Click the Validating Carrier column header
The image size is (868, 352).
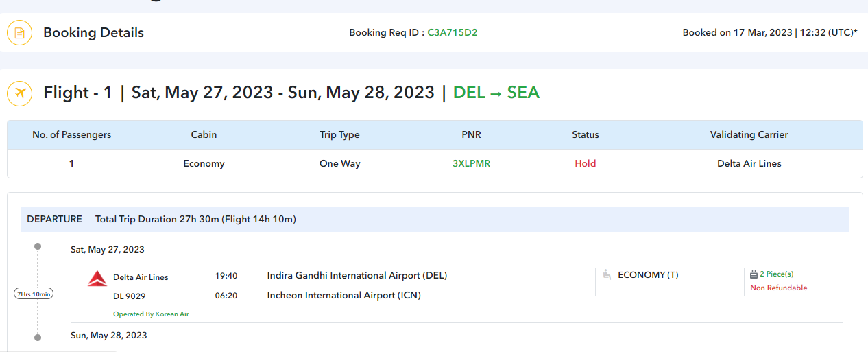(x=749, y=135)
